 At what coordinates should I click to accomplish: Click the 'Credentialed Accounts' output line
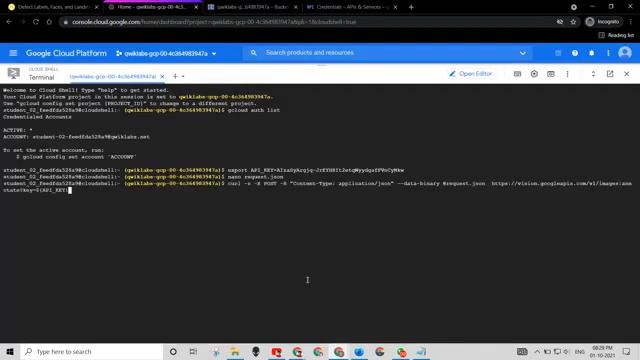(x=37, y=117)
